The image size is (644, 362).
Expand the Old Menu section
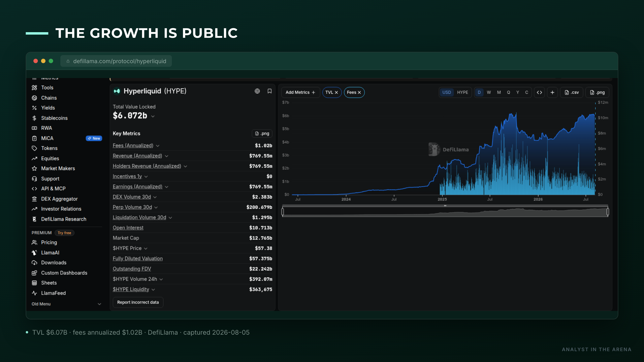coord(66,304)
